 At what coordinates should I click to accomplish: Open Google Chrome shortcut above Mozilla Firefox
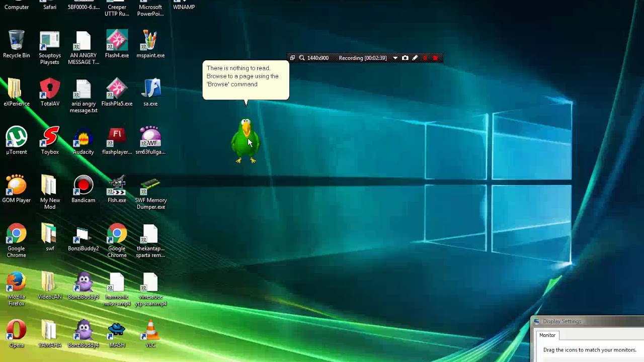pos(17,241)
